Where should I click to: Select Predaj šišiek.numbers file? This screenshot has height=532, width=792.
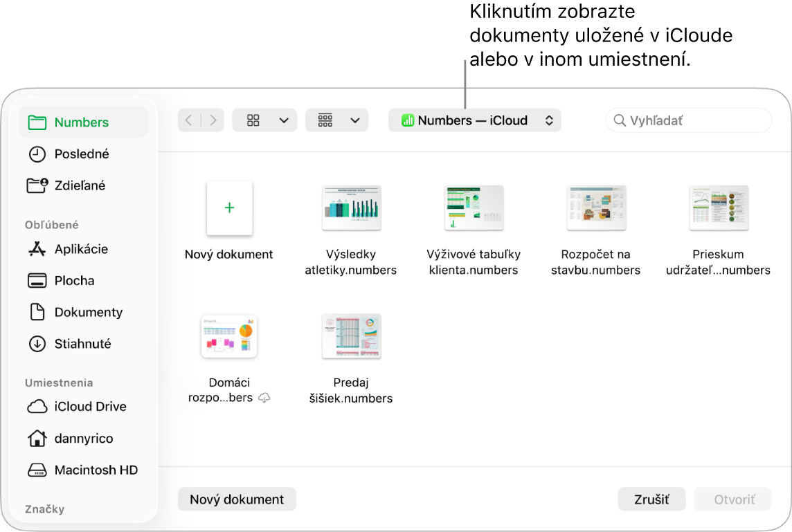pos(352,336)
